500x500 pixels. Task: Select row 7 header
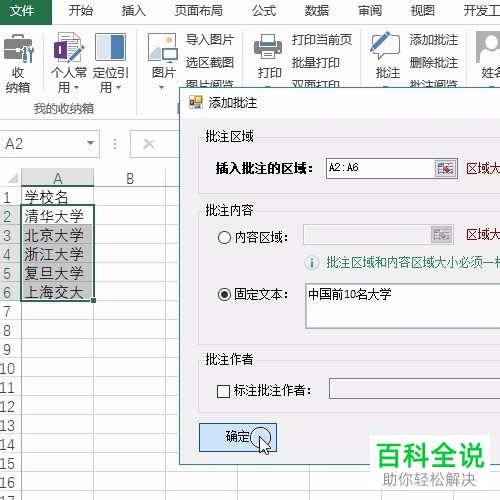coord(10,311)
